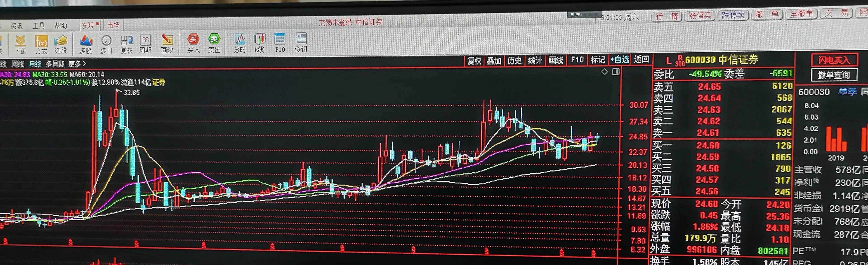Image resolution: width=868 pixels, height=265 pixels.
Task: Click the 单季 quarterly link
Action: [x=847, y=91]
